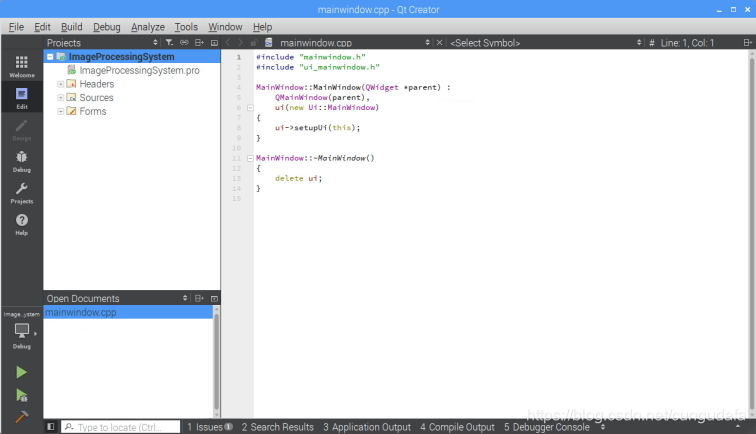Select ImageProcessingSystem.pro file
Image resolution: width=756 pixels, height=434 pixels.
click(139, 70)
